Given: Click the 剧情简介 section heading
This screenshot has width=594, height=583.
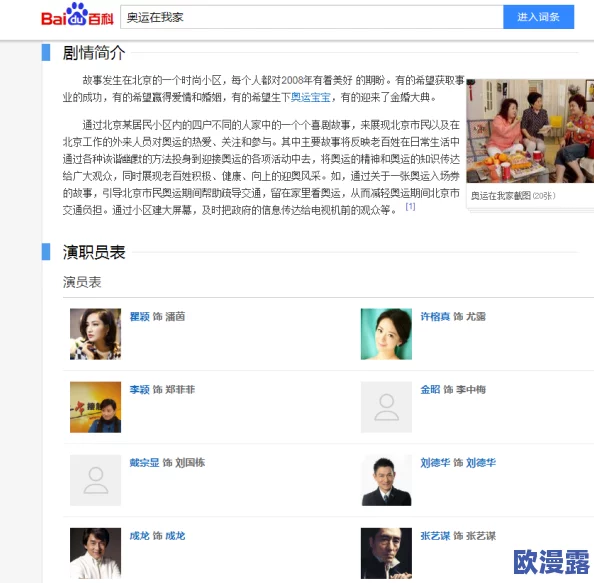Looking at the screenshot, I should click(94, 53).
